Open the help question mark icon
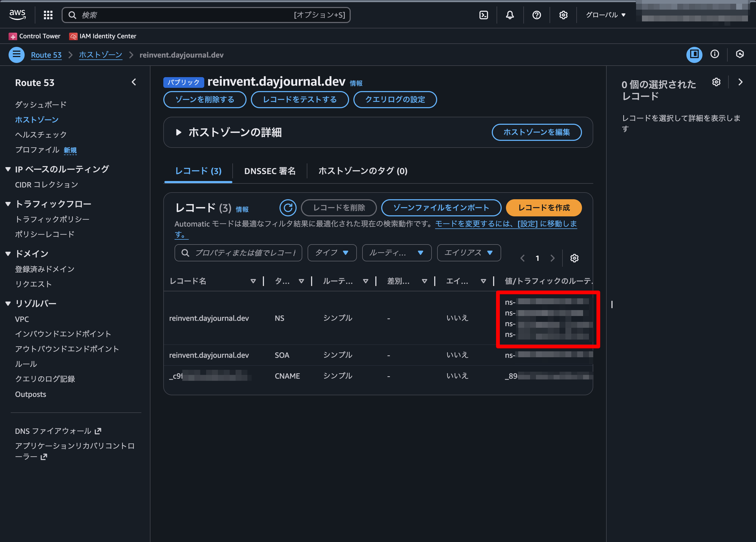This screenshot has height=542, width=756. click(x=536, y=15)
